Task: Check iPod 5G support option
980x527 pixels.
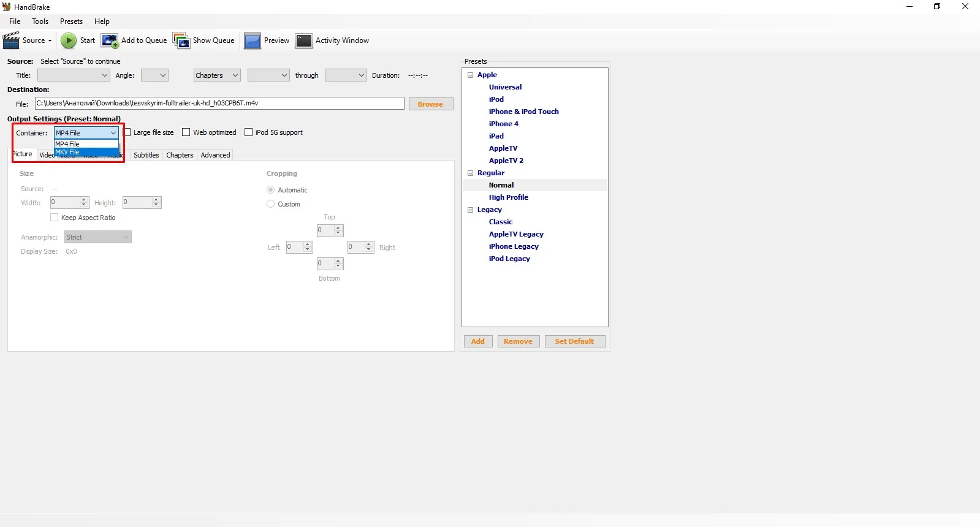Action: [x=248, y=132]
